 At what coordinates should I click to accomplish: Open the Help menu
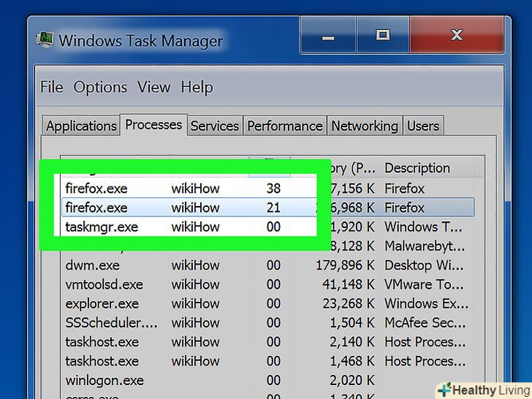point(197,87)
